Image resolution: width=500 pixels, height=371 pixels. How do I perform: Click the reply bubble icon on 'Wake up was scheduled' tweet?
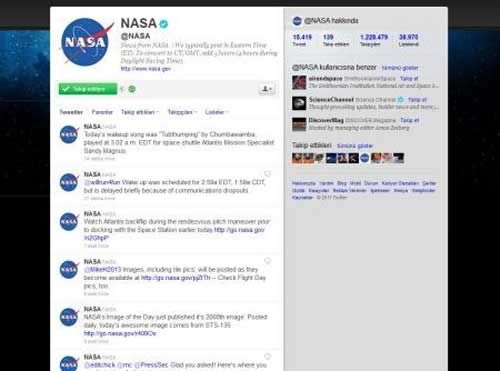tap(268, 174)
